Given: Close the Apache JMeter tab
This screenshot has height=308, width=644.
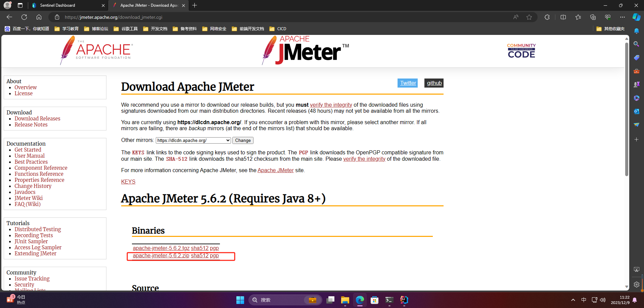Looking at the screenshot, I should [x=183, y=5].
